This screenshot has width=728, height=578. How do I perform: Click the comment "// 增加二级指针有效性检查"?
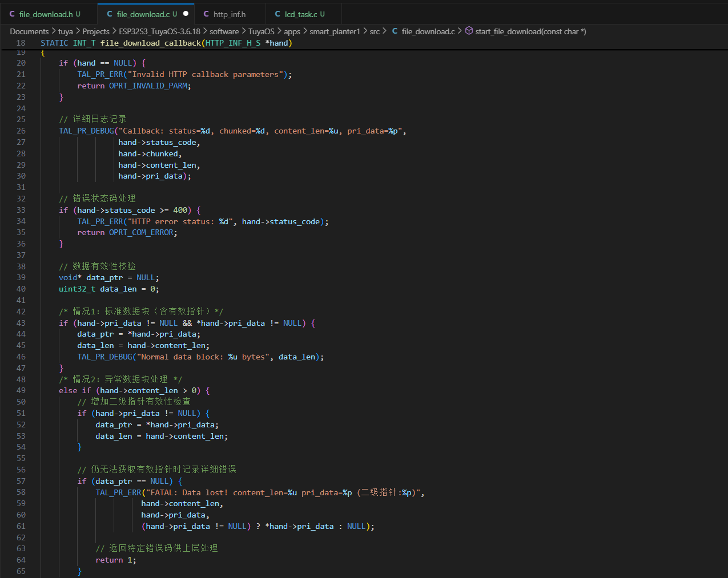(x=134, y=402)
